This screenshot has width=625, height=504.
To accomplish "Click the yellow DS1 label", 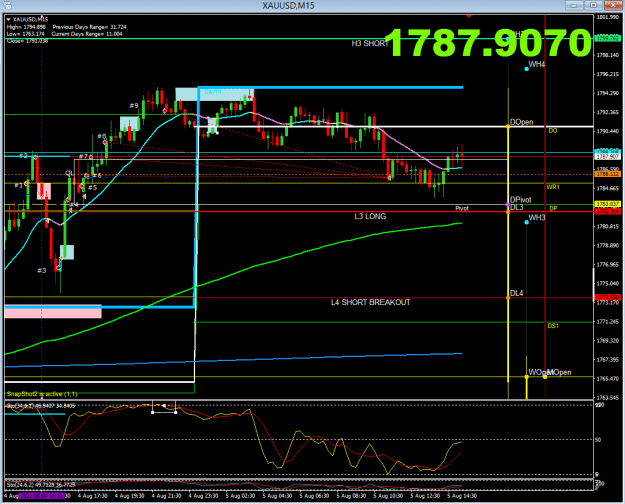I will (553, 326).
